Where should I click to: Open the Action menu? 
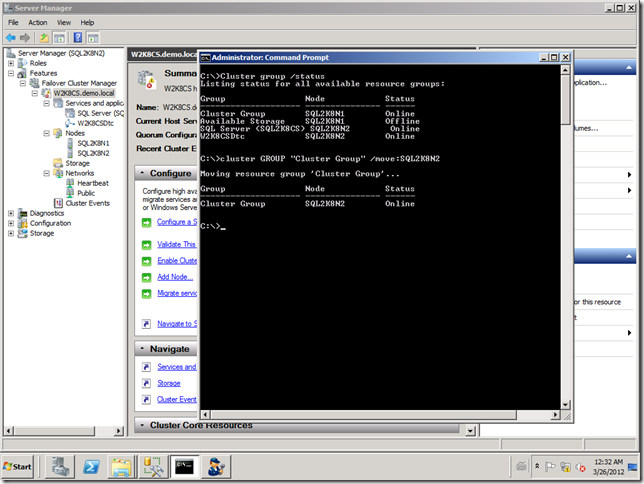click(x=37, y=23)
